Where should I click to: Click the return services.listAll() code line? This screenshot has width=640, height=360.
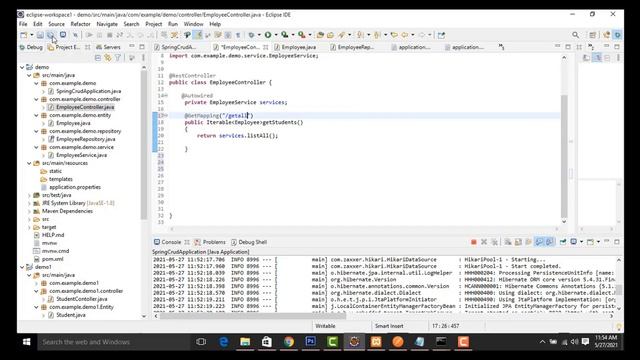pos(237,136)
